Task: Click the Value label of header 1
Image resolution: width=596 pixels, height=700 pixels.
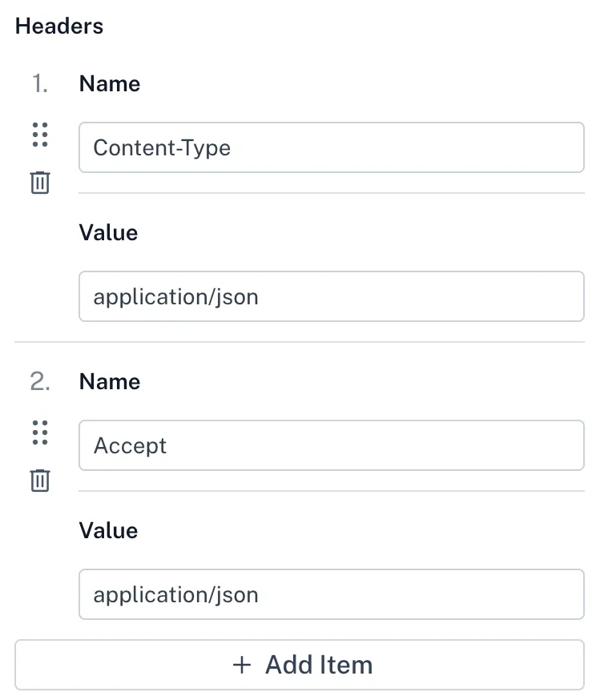Action: [108, 233]
